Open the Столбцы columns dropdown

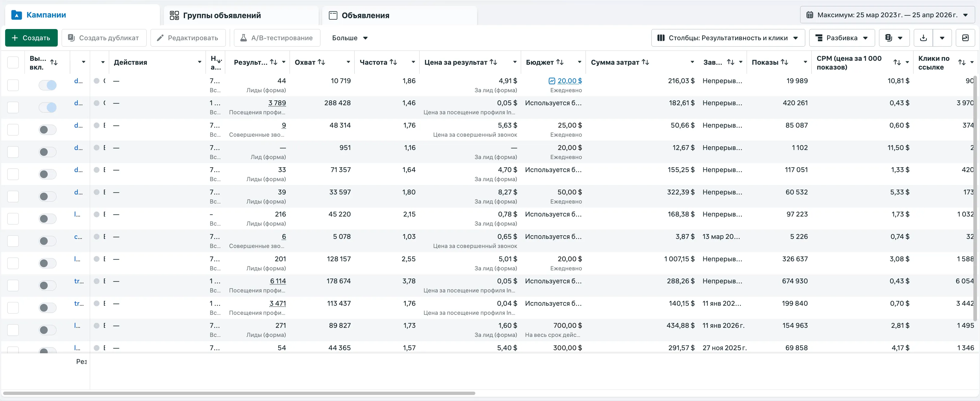point(728,38)
